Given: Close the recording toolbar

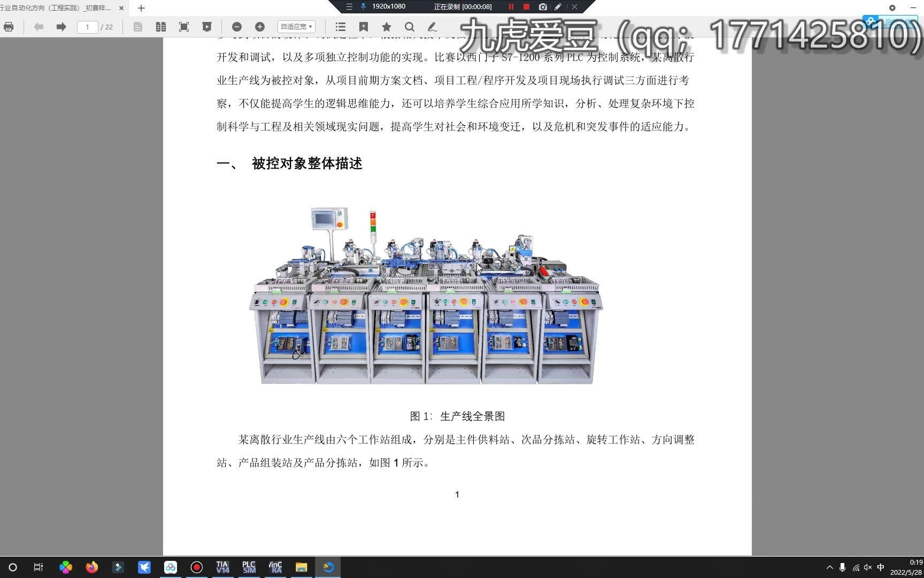Looking at the screenshot, I should (574, 7).
